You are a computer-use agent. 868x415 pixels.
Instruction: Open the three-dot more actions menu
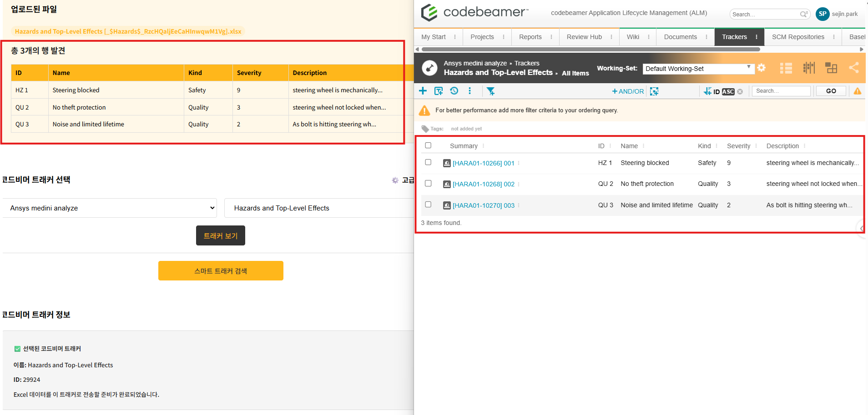click(469, 91)
